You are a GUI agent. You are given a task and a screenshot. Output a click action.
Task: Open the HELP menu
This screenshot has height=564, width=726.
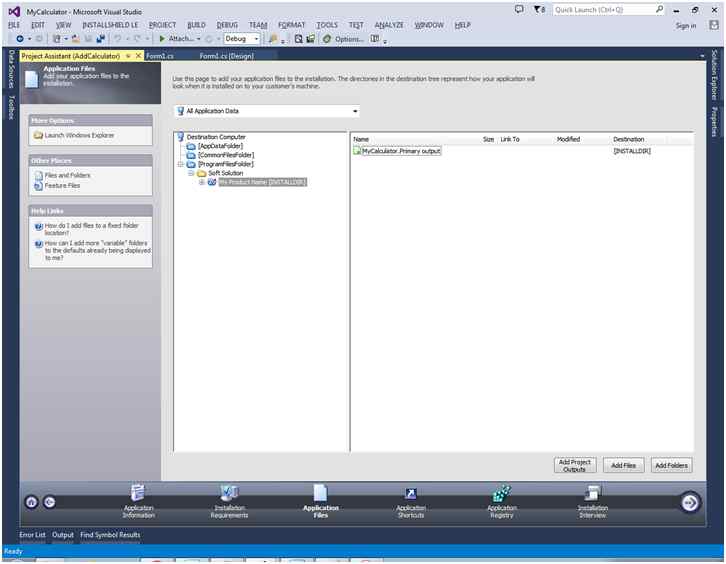point(463,25)
